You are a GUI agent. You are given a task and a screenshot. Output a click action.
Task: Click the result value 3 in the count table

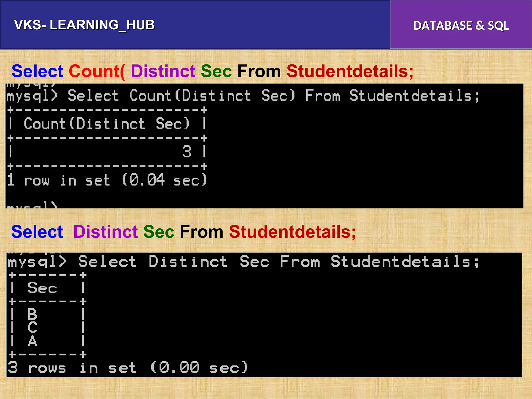(x=187, y=151)
